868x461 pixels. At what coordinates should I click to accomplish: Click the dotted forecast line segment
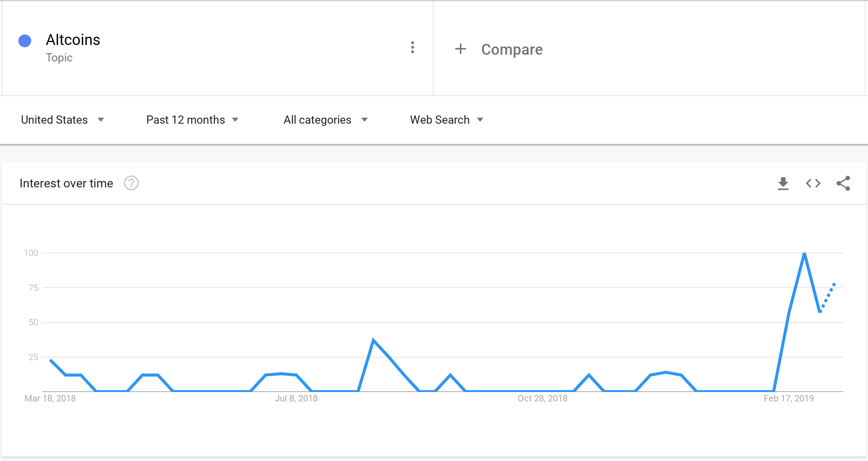tap(828, 297)
